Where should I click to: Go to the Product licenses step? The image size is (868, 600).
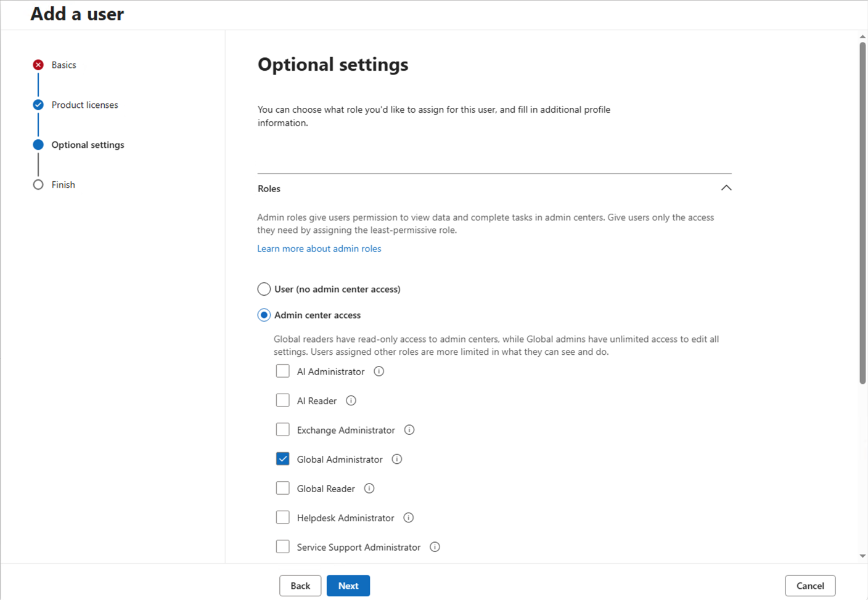pyautogui.click(x=85, y=105)
